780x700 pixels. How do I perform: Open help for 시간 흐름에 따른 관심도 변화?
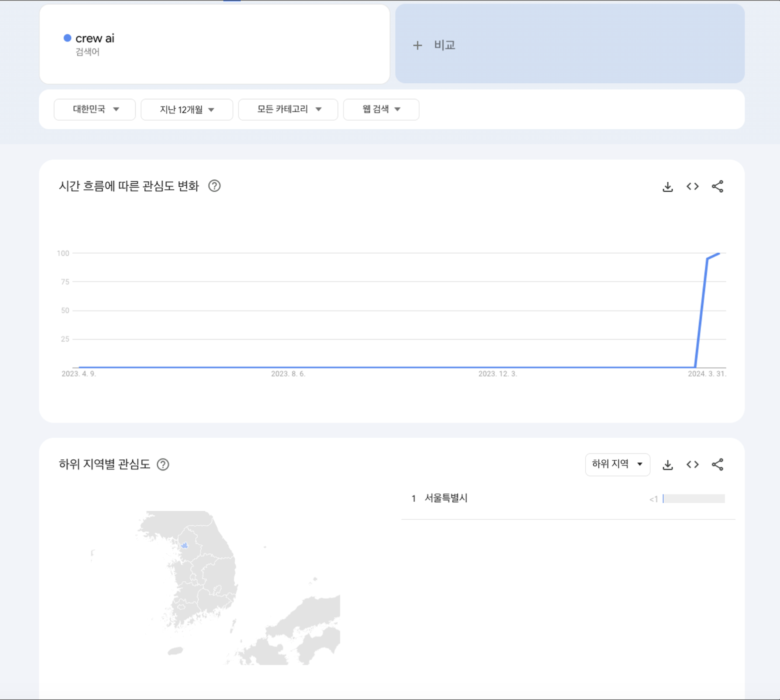214,186
